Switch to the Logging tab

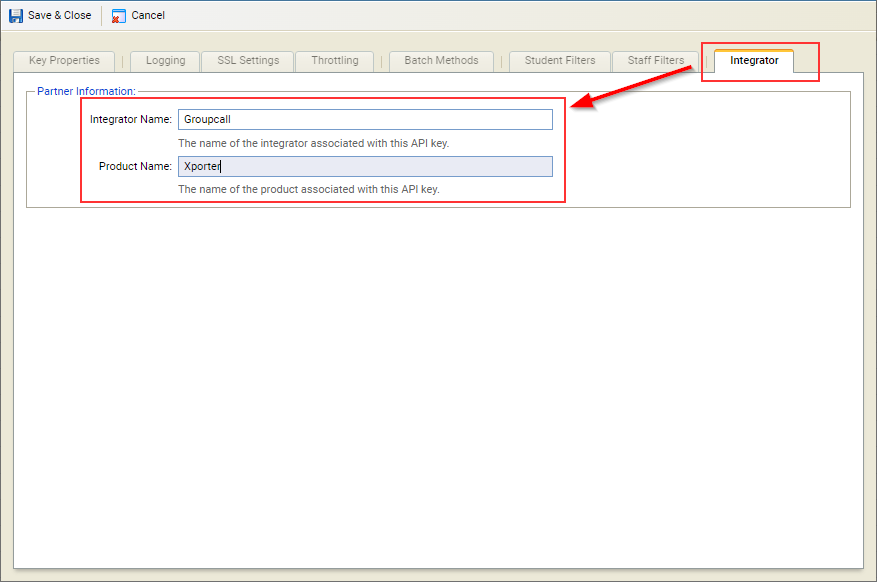pyautogui.click(x=165, y=61)
